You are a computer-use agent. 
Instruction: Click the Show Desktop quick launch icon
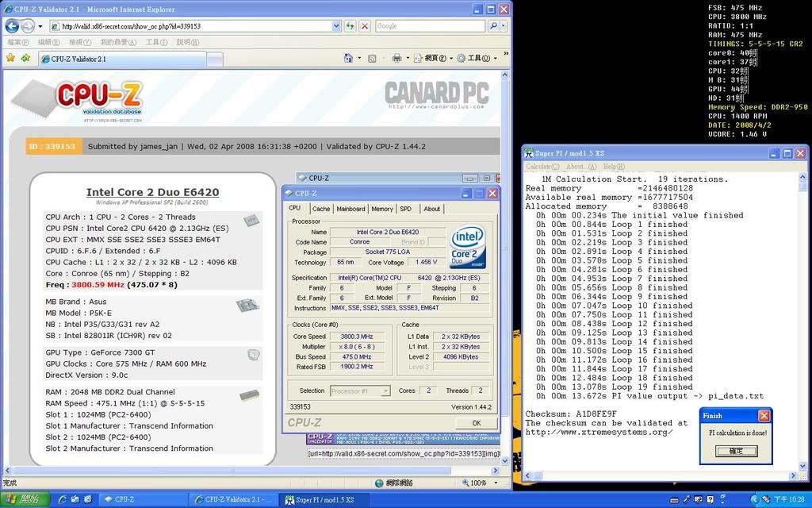75,499
